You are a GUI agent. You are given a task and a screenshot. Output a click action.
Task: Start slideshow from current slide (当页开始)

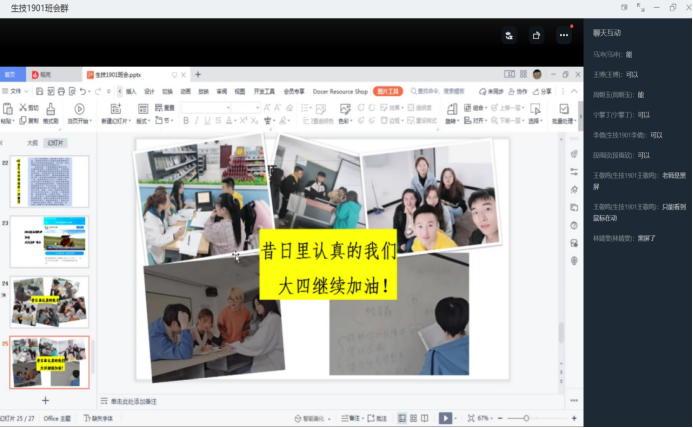(79, 109)
